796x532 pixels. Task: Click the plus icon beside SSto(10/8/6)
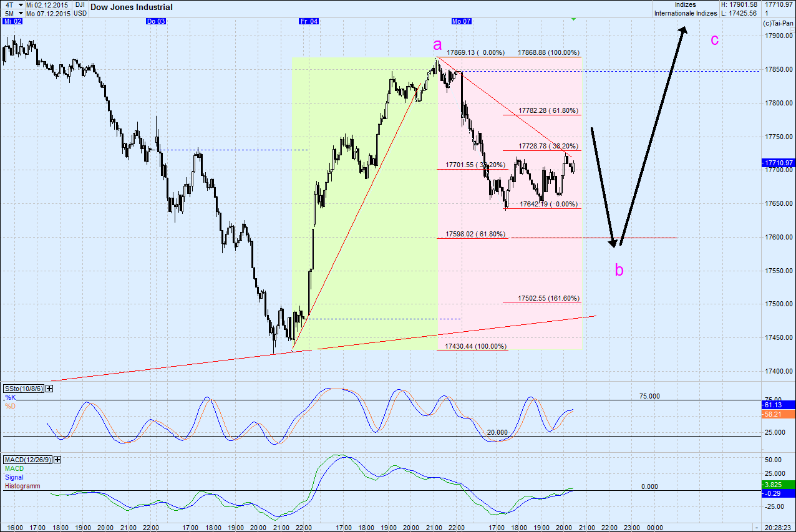[x=48, y=389]
